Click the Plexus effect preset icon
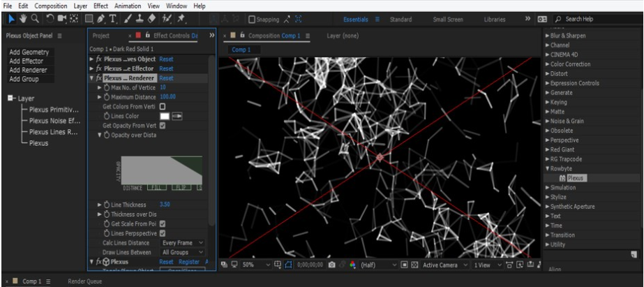This screenshot has height=287, width=644. [x=562, y=178]
